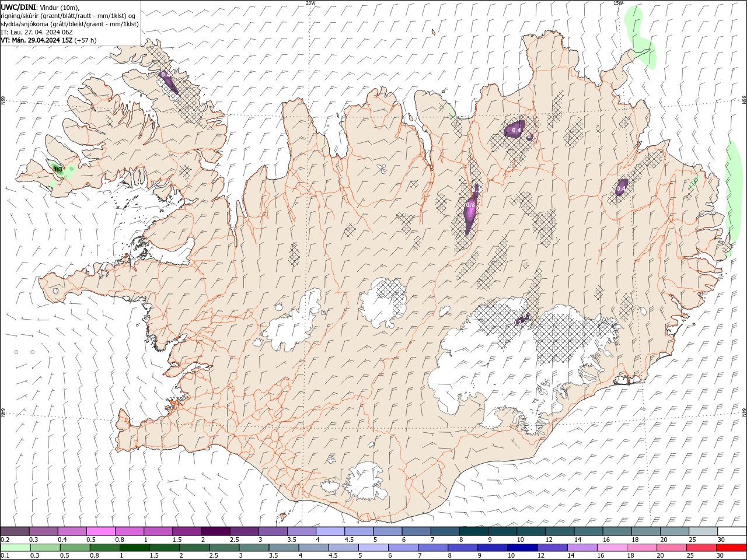The width and height of the screenshot is (747, 560).
Task: Select the dark teal 8 swatch in upper scale
Action: click(x=474, y=531)
